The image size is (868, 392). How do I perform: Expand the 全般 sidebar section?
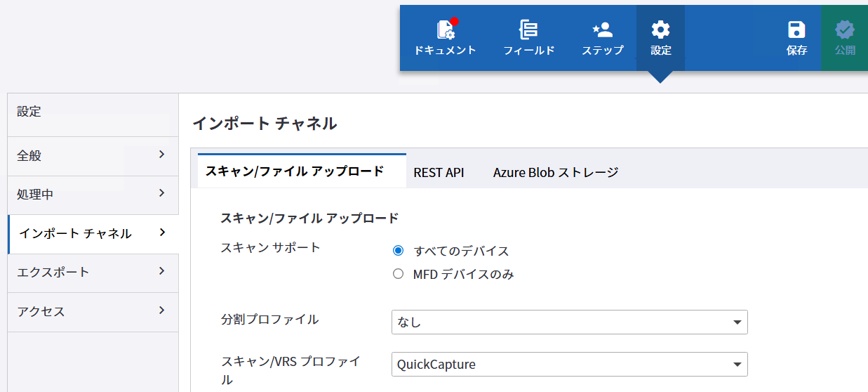click(93, 156)
